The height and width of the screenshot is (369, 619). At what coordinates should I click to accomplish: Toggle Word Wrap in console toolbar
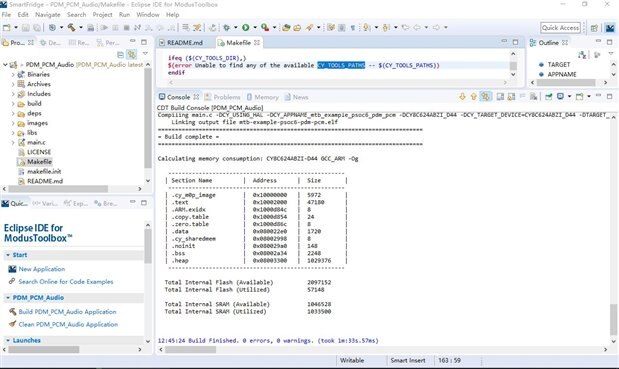(x=500, y=97)
